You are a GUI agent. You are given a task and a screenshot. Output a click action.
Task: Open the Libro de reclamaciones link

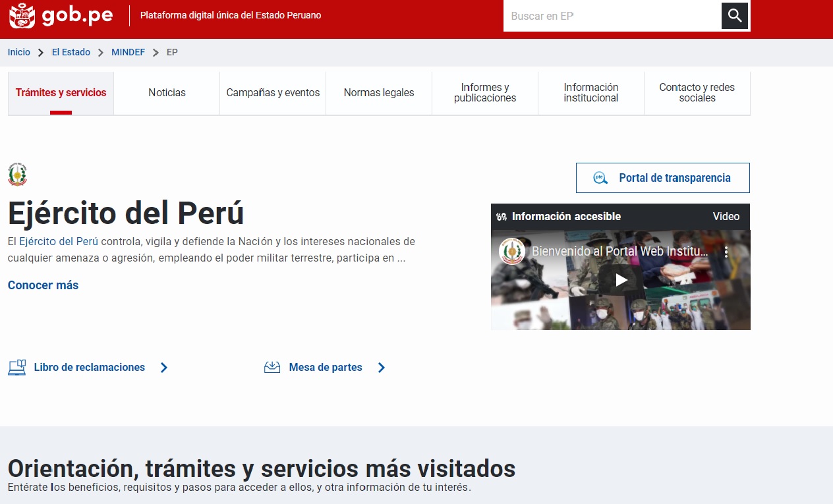tap(90, 368)
